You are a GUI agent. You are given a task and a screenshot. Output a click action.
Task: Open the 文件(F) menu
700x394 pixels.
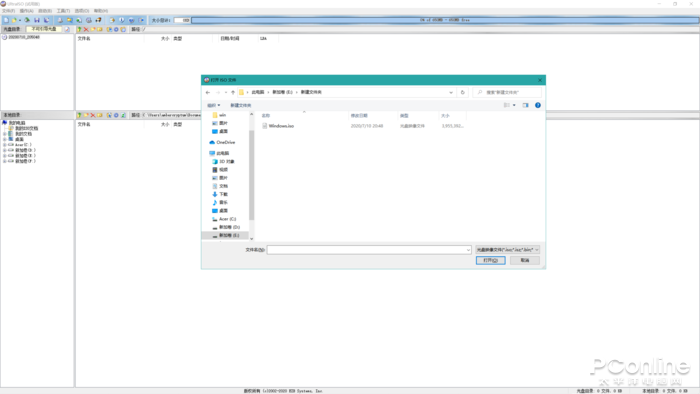8,11
